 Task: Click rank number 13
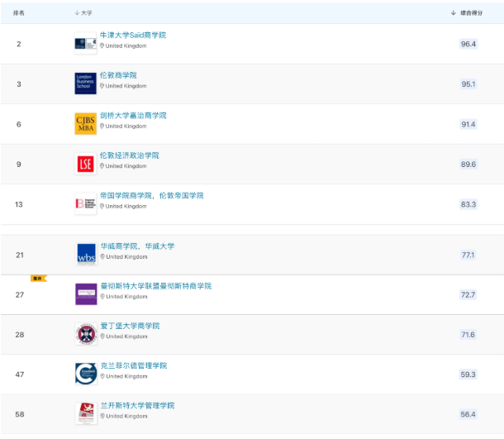pyautogui.click(x=19, y=204)
